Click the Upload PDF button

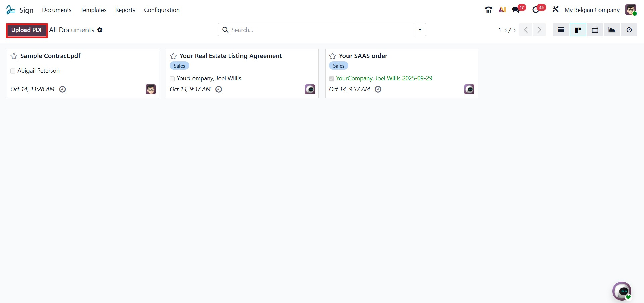(27, 30)
